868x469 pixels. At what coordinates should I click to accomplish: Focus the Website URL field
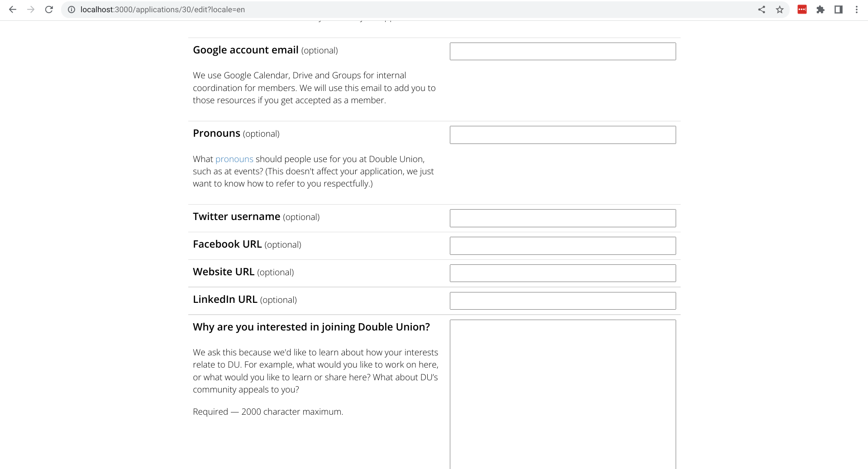[x=563, y=273]
